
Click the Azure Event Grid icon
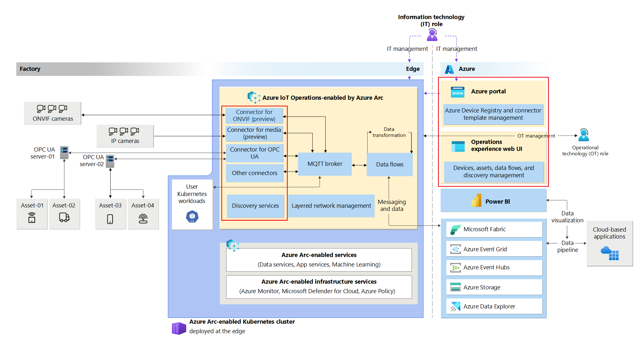tap(455, 249)
